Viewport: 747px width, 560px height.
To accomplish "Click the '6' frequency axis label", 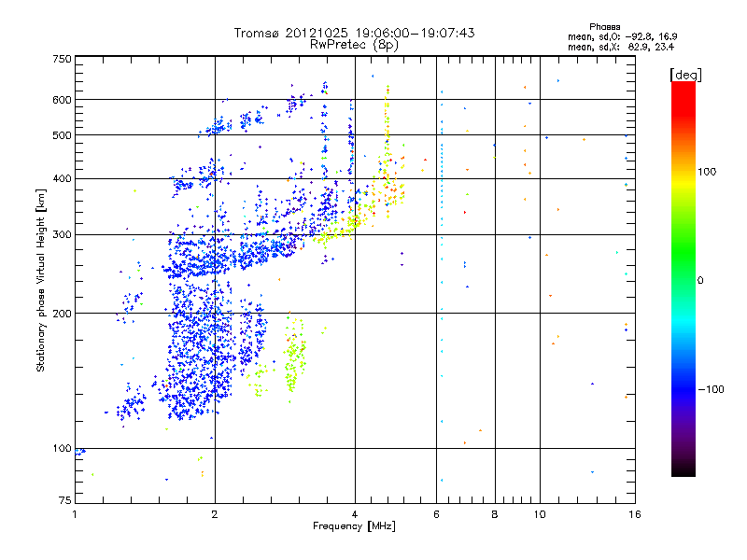I will point(436,515).
